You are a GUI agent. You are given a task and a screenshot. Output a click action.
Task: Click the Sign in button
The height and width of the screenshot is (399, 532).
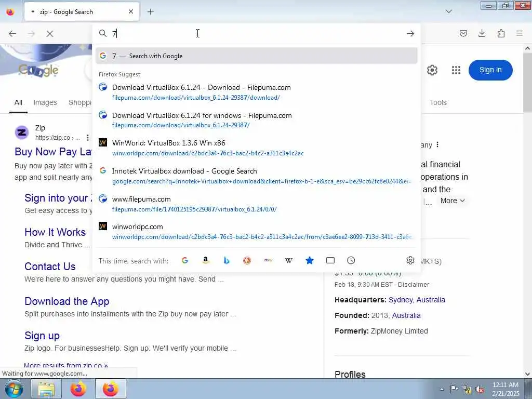click(x=490, y=70)
